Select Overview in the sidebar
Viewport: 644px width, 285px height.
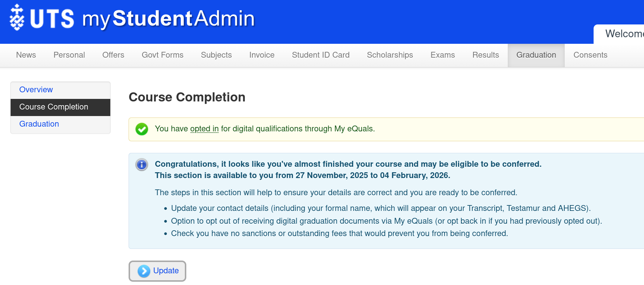36,90
